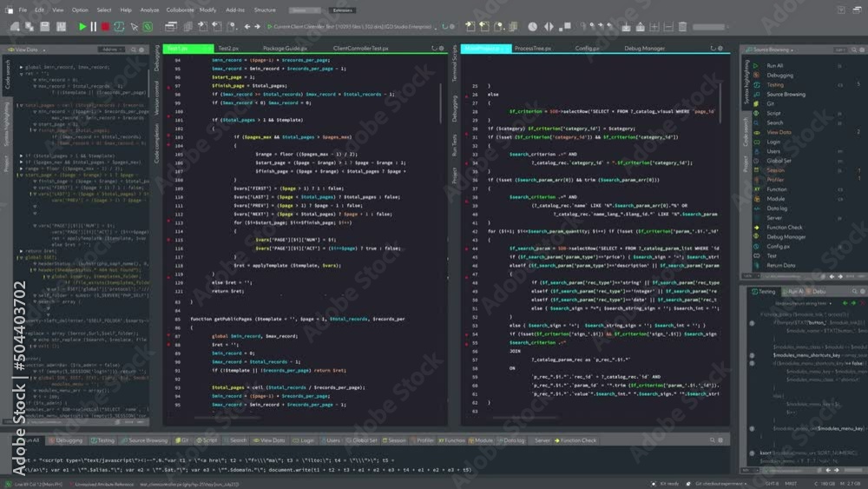The height and width of the screenshot is (489, 868).
Task: Toggle breakpoint on line 44 right editor
Action: click(467, 248)
